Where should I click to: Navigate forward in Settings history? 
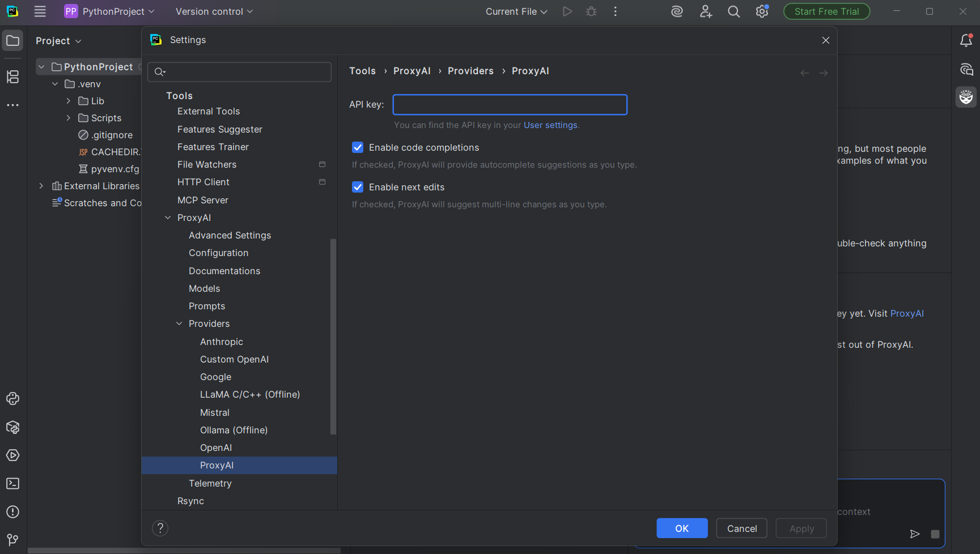tap(824, 73)
